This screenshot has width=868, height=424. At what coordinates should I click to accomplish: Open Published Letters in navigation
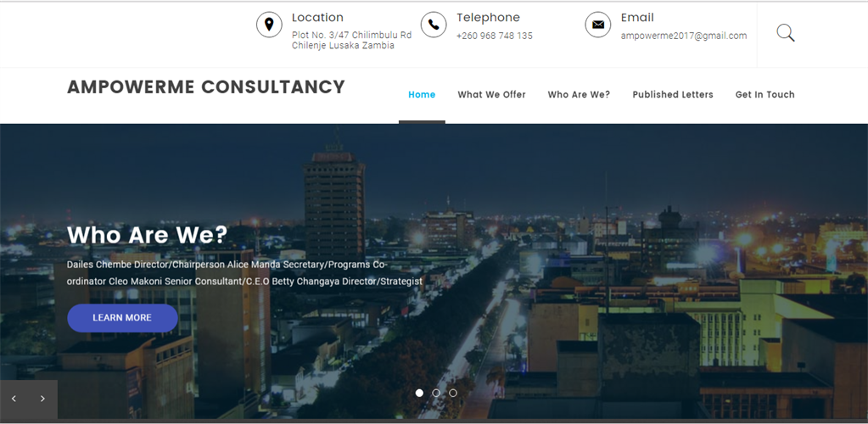click(x=673, y=95)
